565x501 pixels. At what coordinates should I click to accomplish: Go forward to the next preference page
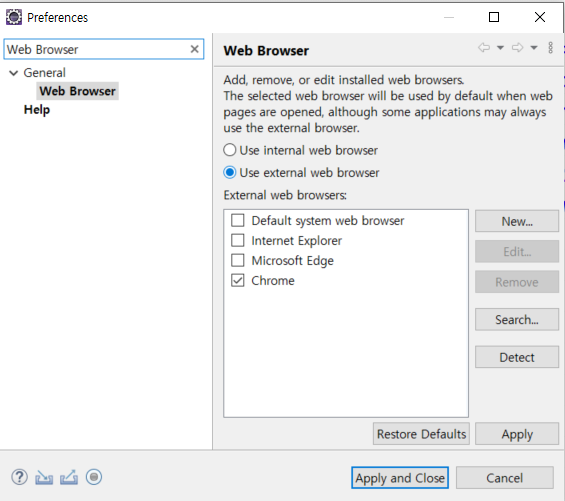[517, 48]
